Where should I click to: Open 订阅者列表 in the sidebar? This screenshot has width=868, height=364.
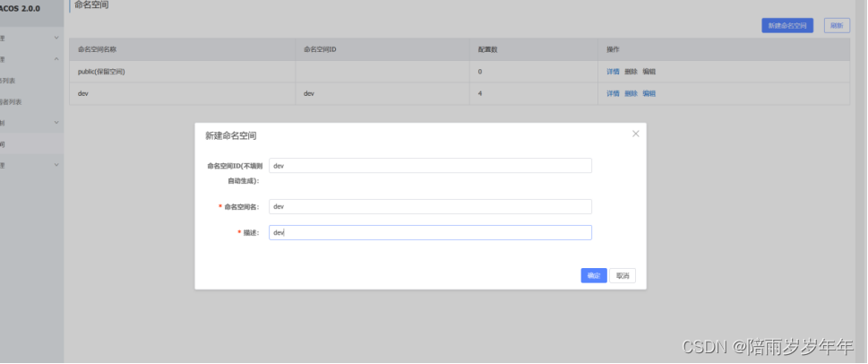pyautogui.click(x=12, y=101)
